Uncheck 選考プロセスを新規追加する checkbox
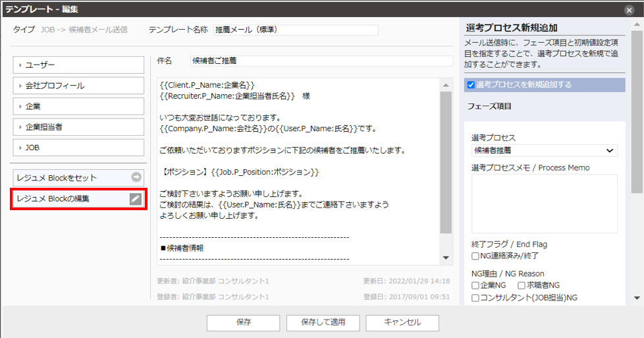 pyautogui.click(x=471, y=85)
